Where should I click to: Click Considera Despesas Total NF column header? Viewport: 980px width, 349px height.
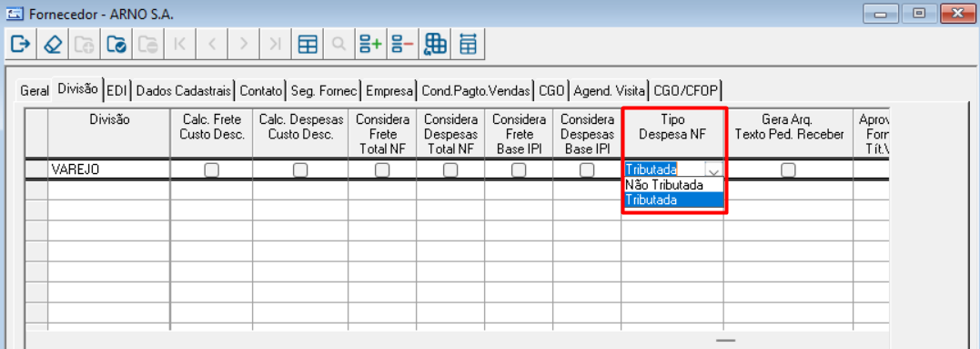click(450, 133)
